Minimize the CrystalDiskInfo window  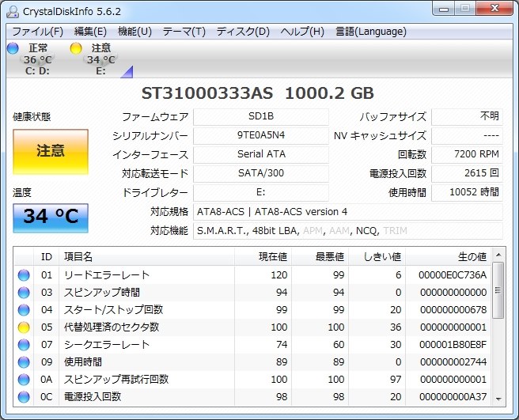click(x=444, y=9)
